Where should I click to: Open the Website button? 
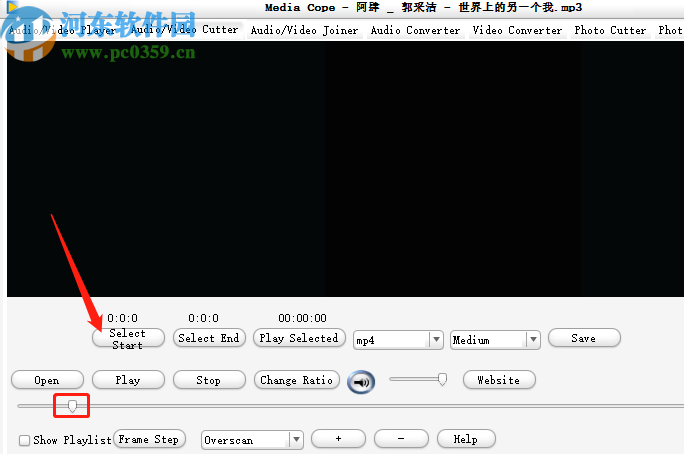coord(499,380)
